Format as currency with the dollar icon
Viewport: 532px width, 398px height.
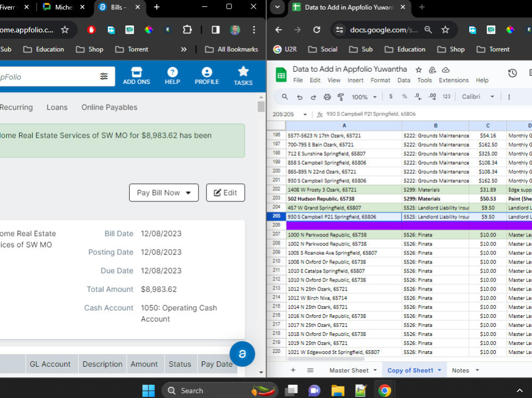[391, 97]
